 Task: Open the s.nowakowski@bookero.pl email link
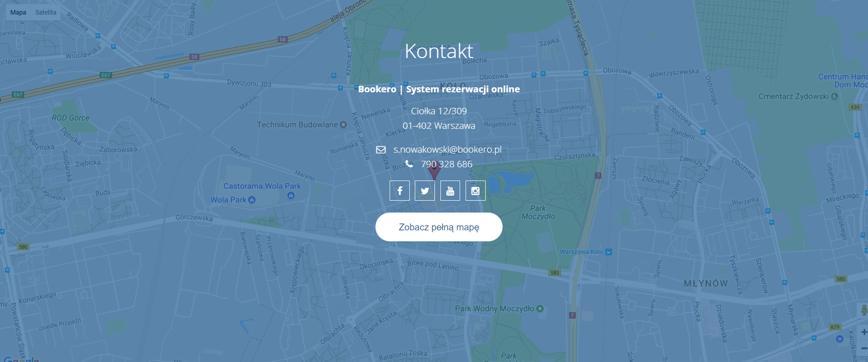447,149
